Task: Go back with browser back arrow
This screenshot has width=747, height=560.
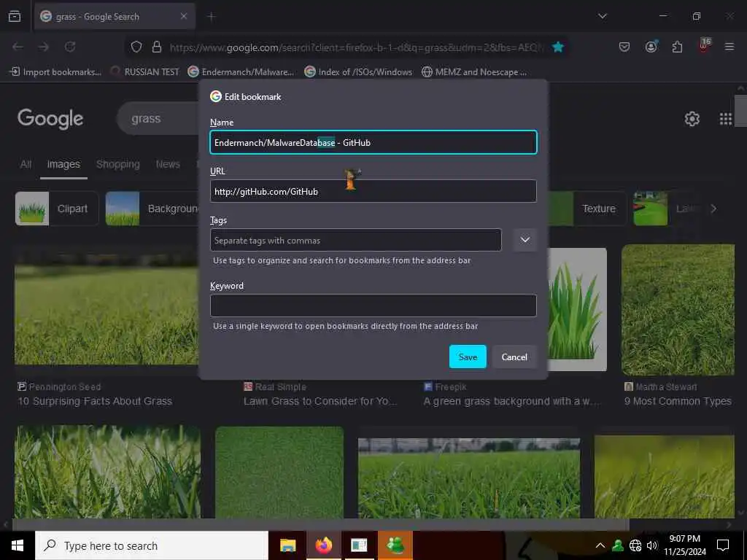Action: click(x=18, y=47)
